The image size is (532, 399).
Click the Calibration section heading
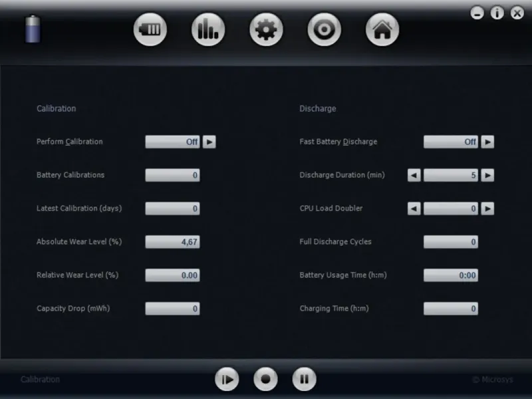[57, 108]
